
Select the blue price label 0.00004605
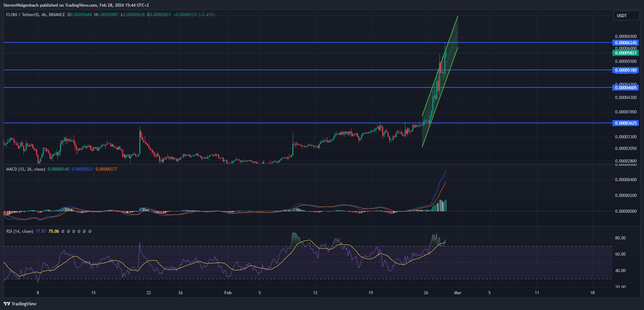626,88
